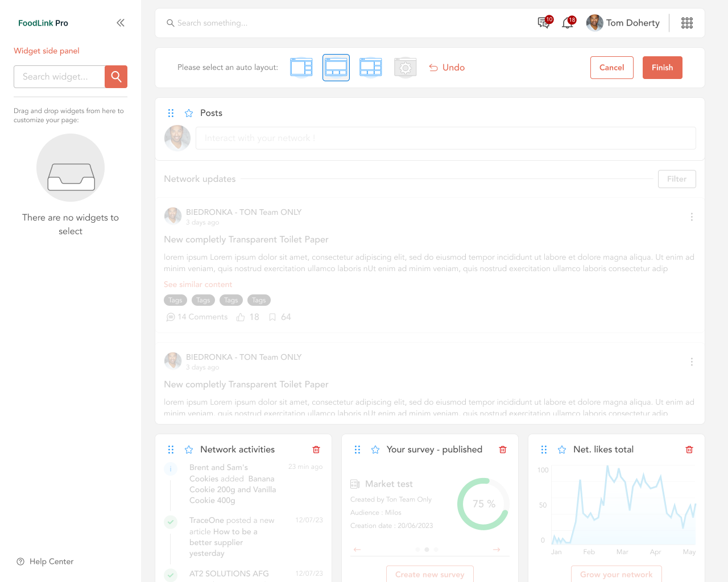Open the notifications bell icon

568,23
